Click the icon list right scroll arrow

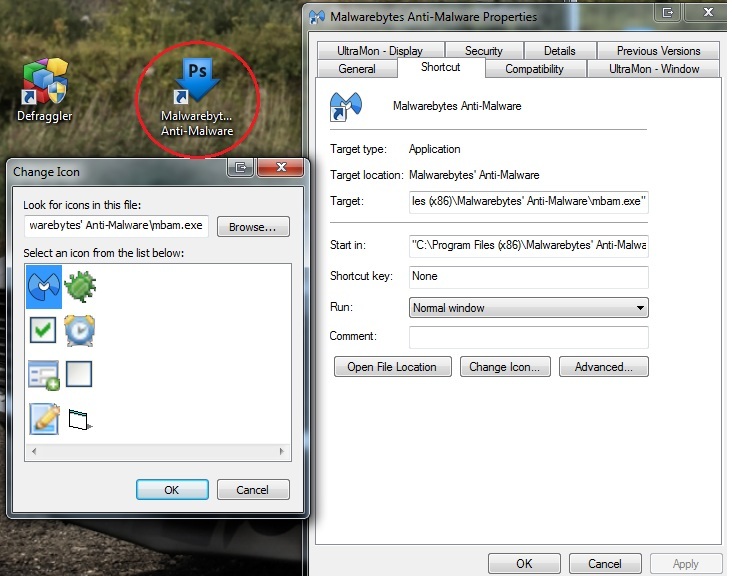coord(282,451)
